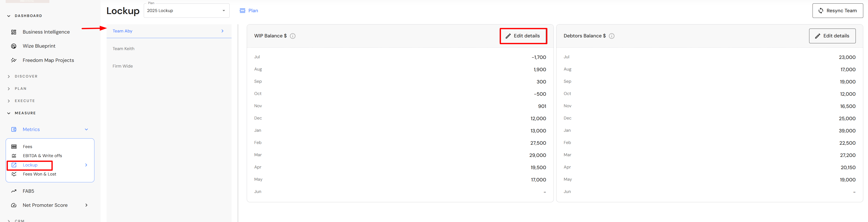Click the Fees icon in Metrics
868x222 pixels.
(x=14, y=147)
